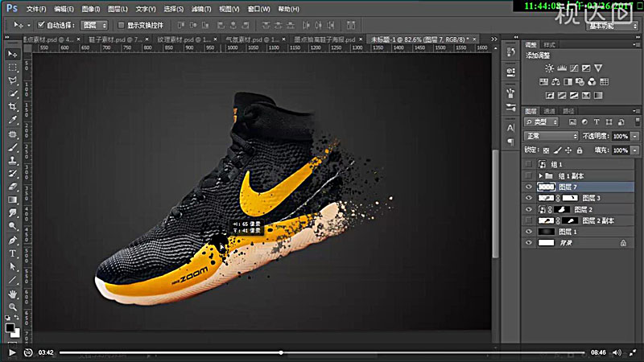
Task: Switch to the 通道 channels tab
Action: 549,111
